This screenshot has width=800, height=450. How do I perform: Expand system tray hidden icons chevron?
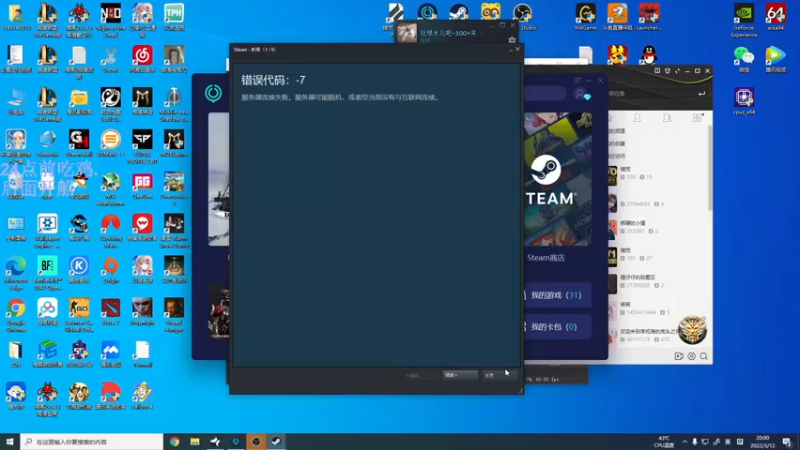pyautogui.click(x=684, y=442)
